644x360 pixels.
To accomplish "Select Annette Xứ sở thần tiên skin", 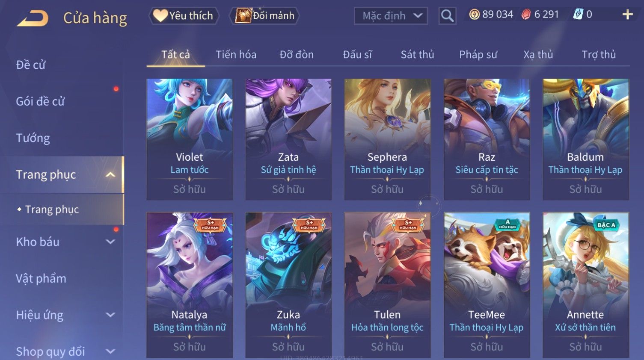I will pyautogui.click(x=586, y=285).
